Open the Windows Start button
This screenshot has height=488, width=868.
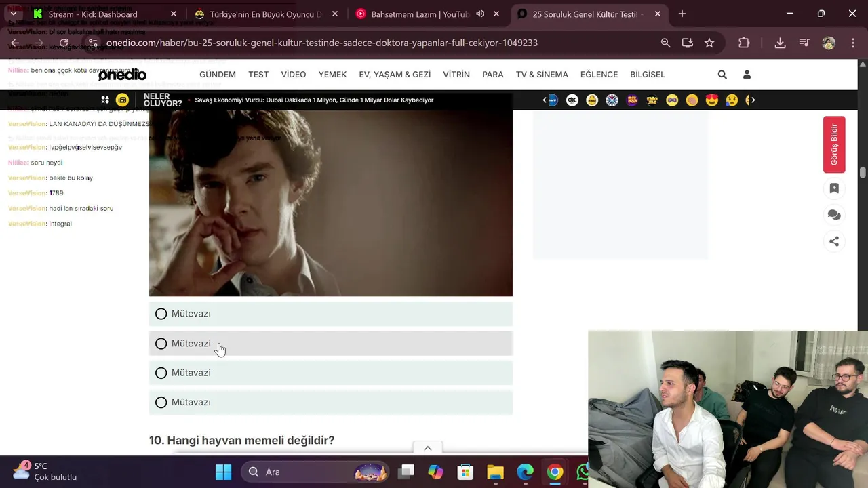[223, 472]
